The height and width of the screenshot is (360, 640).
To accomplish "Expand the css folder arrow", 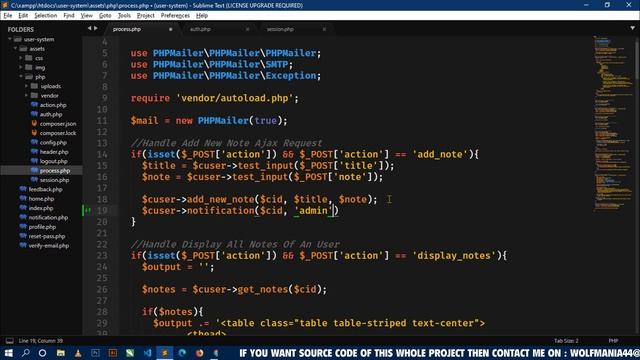I will pos(21,58).
